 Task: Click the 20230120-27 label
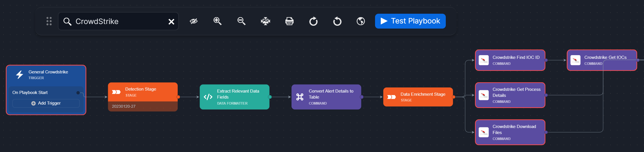point(124,106)
